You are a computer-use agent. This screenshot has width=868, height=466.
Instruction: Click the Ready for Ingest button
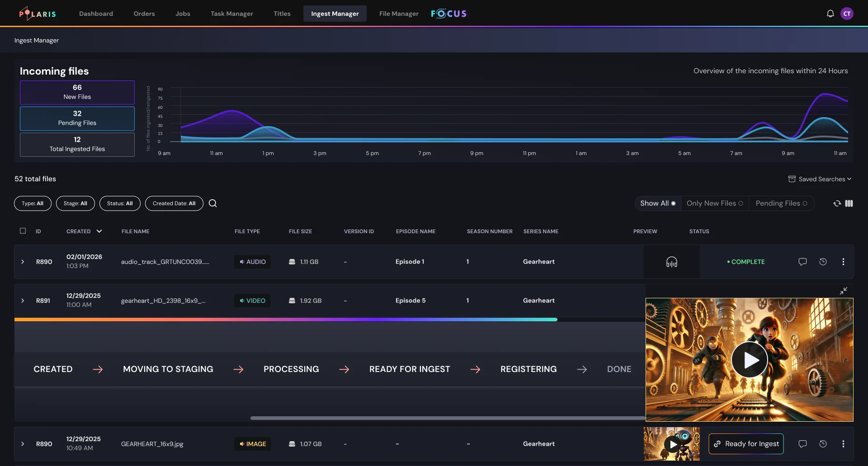click(x=746, y=444)
